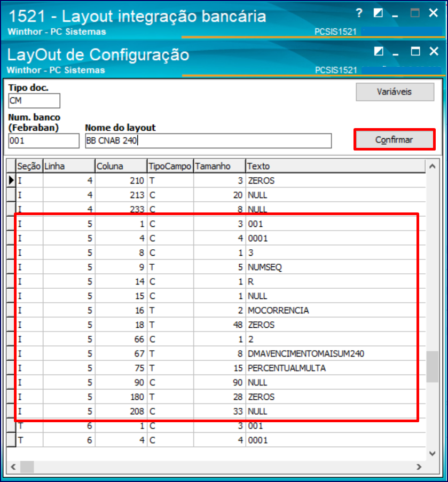Viewport: 448px width, 482px height.
Task: Click the horizontal scrollbar thumb
Action: (x=27, y=467)
